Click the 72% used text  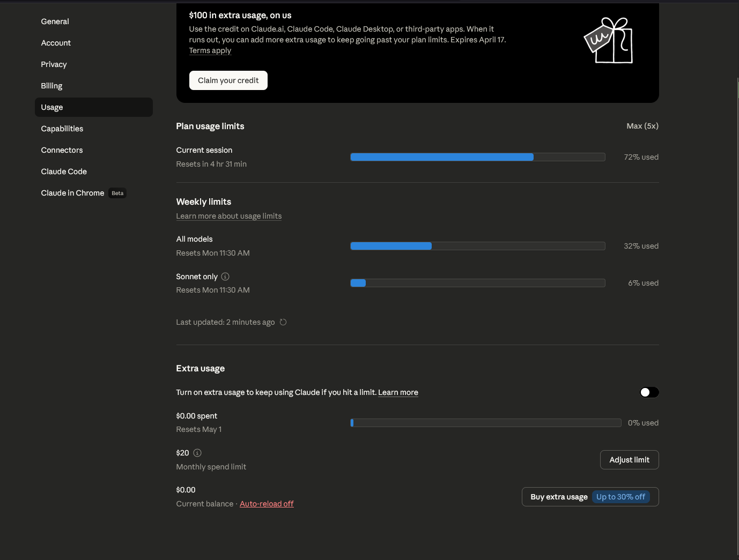point(641,157)
